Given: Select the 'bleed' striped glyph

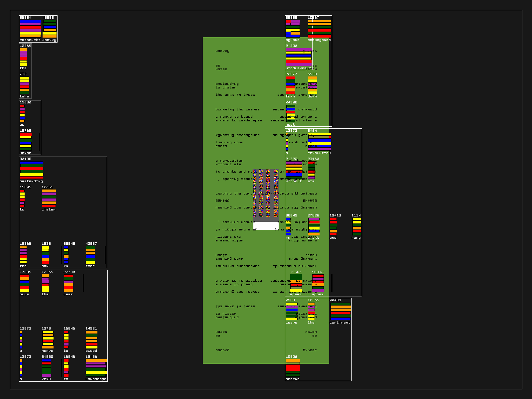Looking at the screenshot, I should click(x=91, y=339).
